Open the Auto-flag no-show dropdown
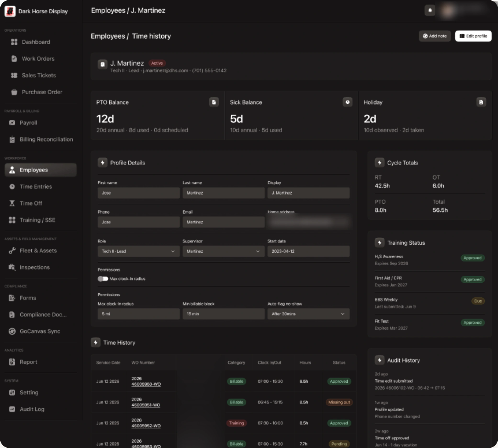Screen dimensions: 498x448 [x=309, y=314]
